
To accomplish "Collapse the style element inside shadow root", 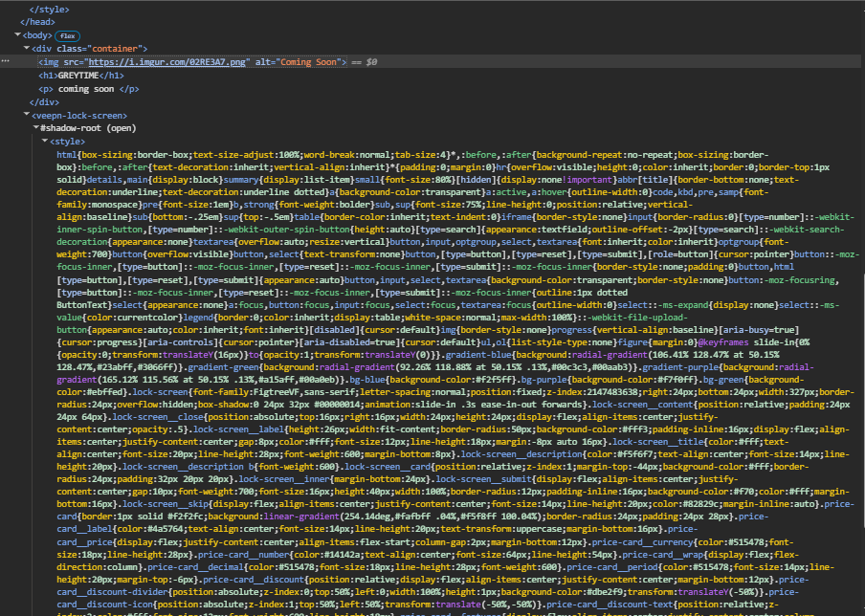I will point(45,142).
